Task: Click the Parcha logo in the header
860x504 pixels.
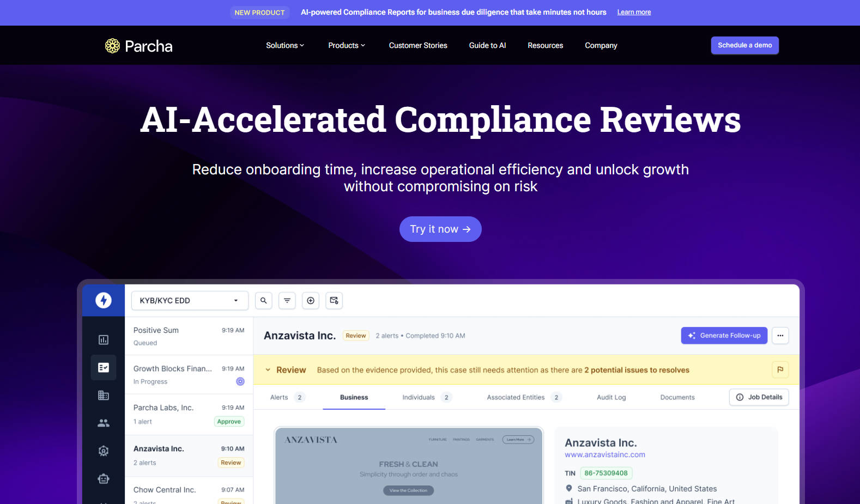Action: (138, 46)
